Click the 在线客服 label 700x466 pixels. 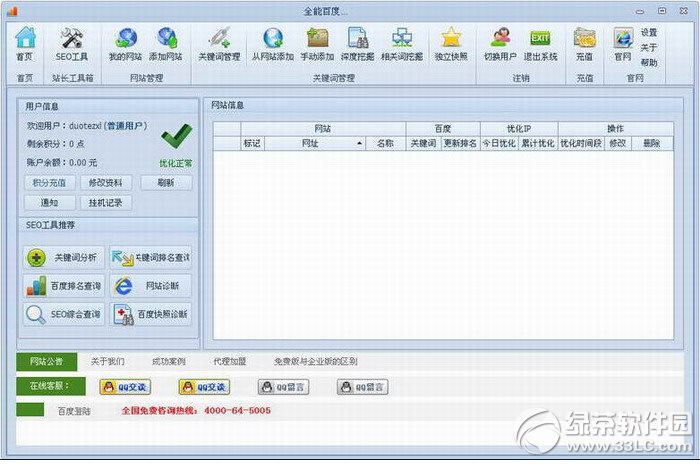tap(50, 386)
